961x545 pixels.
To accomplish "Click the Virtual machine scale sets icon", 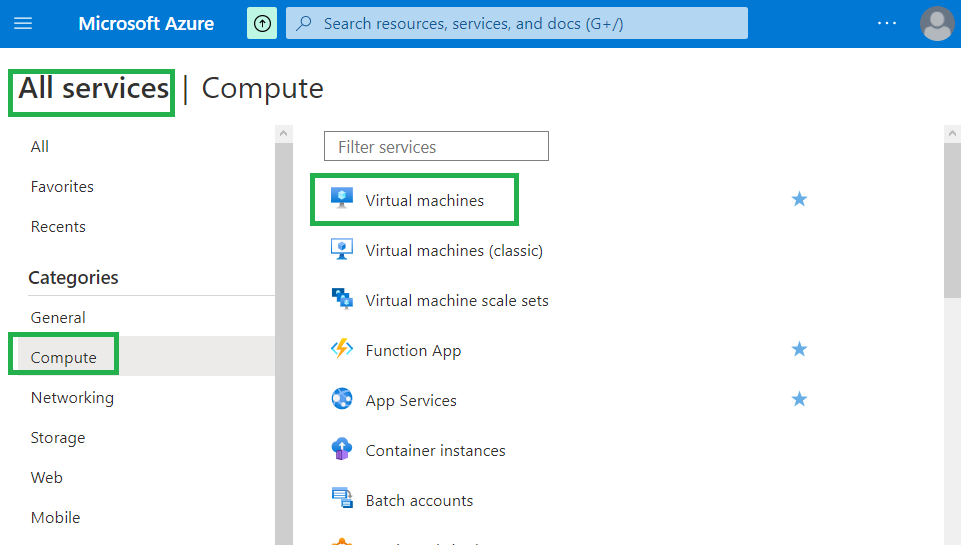I will [x=342, y=299].
